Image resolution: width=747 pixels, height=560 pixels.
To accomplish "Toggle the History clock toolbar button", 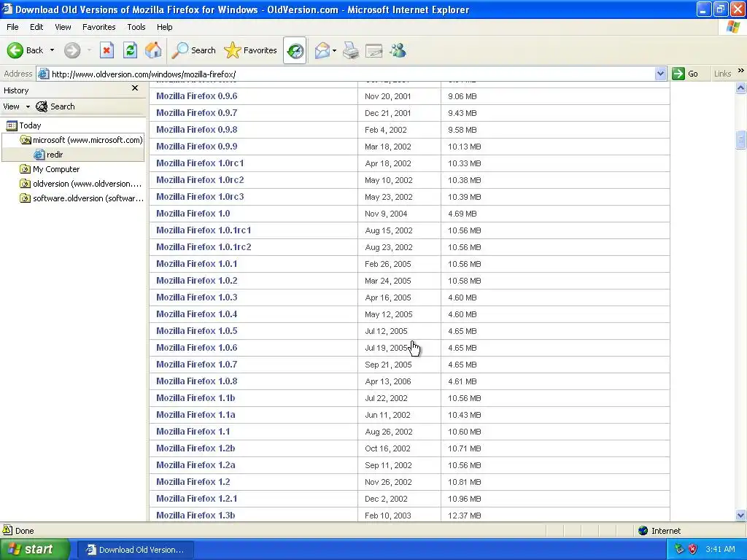I will coord(295,50).
